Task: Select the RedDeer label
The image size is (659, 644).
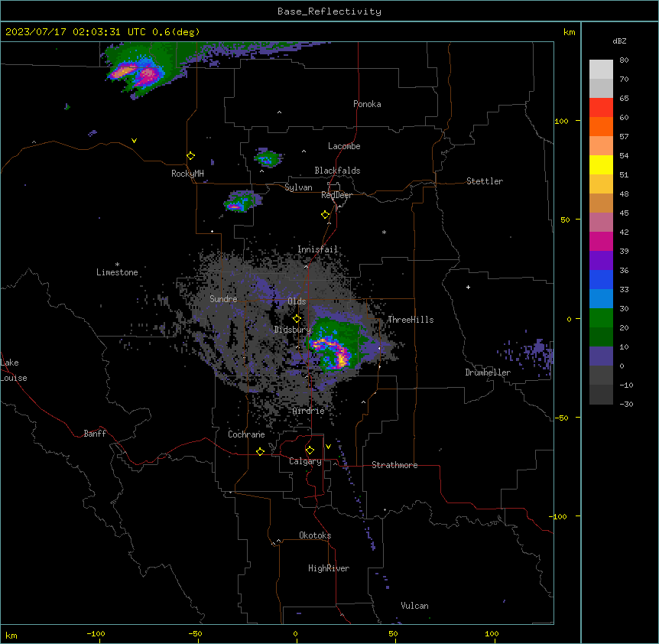Action: (x=336, y=195)
